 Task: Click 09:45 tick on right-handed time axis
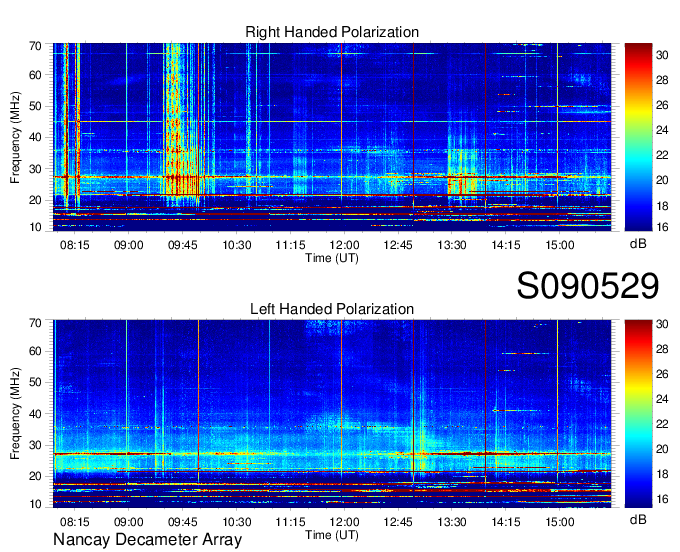pos(183,245)
